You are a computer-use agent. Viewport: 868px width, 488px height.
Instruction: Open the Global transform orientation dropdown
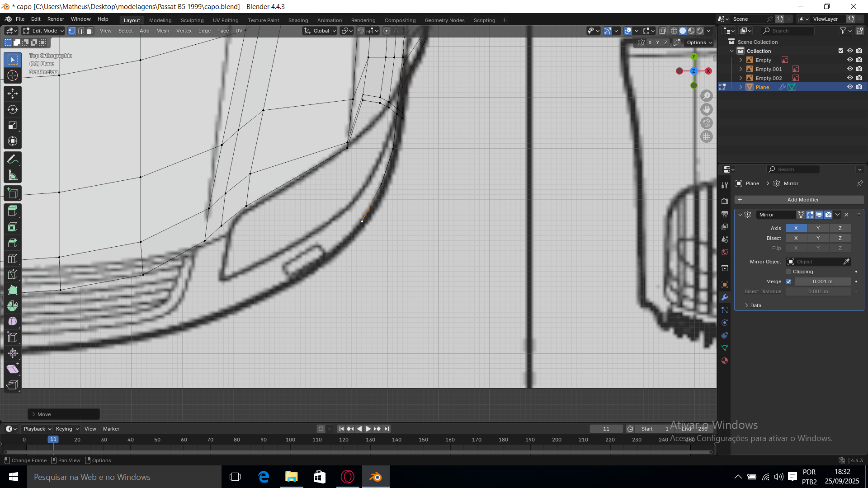click(x=321, y=31)
